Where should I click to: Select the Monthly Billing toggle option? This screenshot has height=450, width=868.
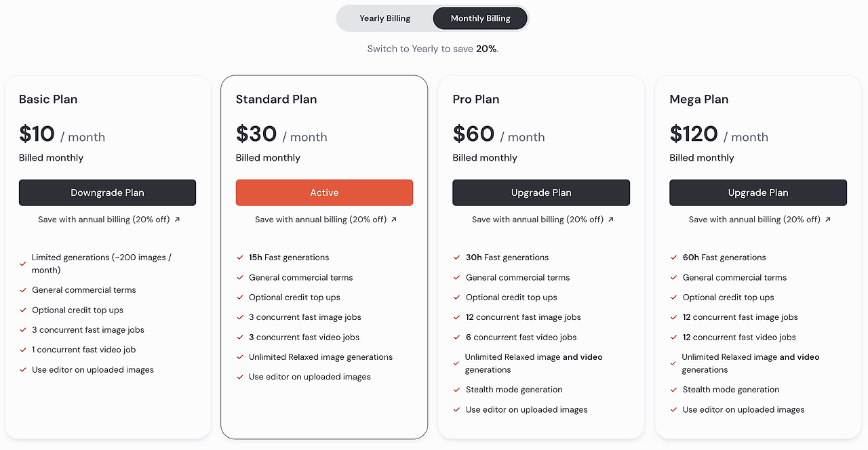[x=480, y=18]
